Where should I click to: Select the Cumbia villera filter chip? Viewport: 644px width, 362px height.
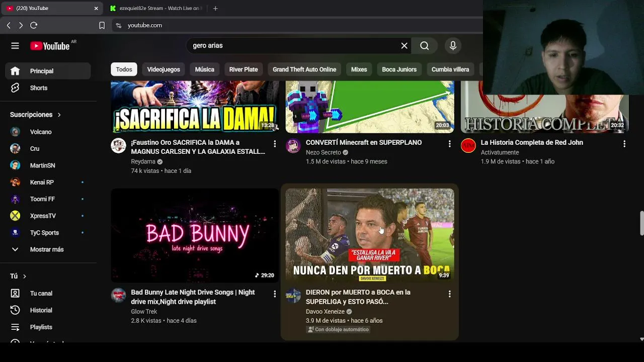pos(450,69)
